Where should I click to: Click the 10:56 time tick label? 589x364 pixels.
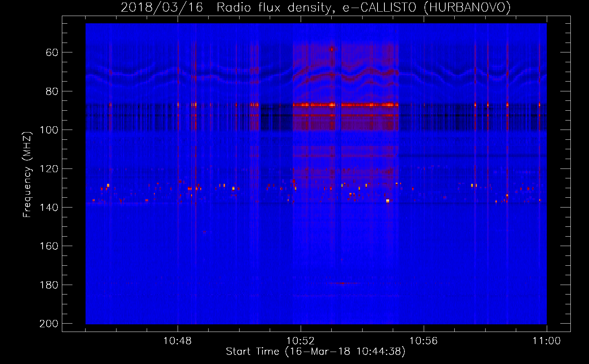[424, 341]
